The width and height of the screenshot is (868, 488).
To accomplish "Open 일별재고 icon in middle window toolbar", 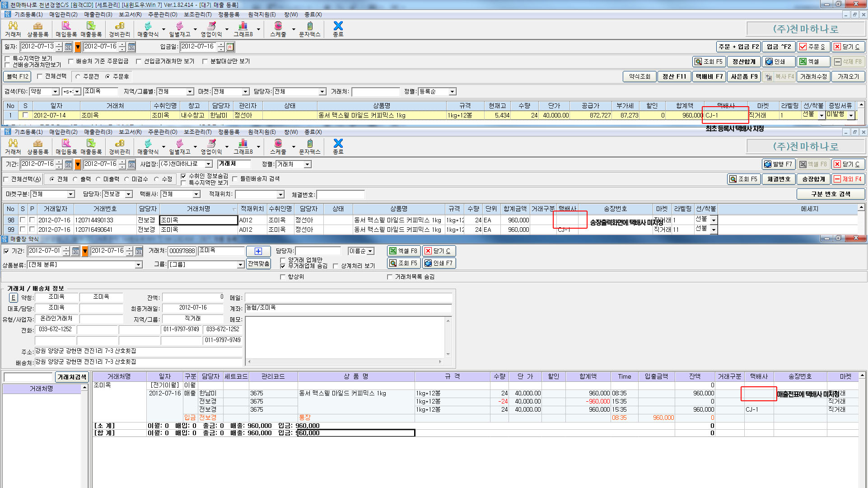I will [x=180, y=146].
